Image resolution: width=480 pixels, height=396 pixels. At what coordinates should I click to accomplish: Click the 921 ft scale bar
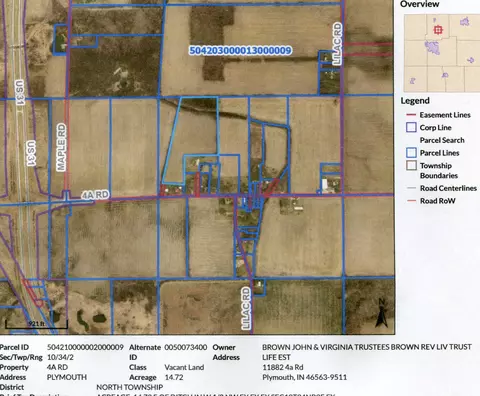(36, 324)
